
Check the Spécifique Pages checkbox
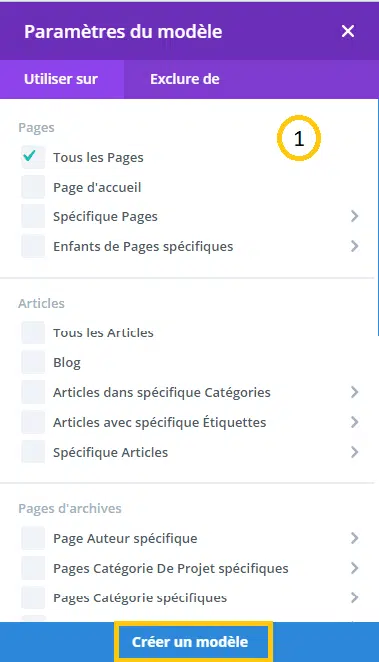pos(33,216)
